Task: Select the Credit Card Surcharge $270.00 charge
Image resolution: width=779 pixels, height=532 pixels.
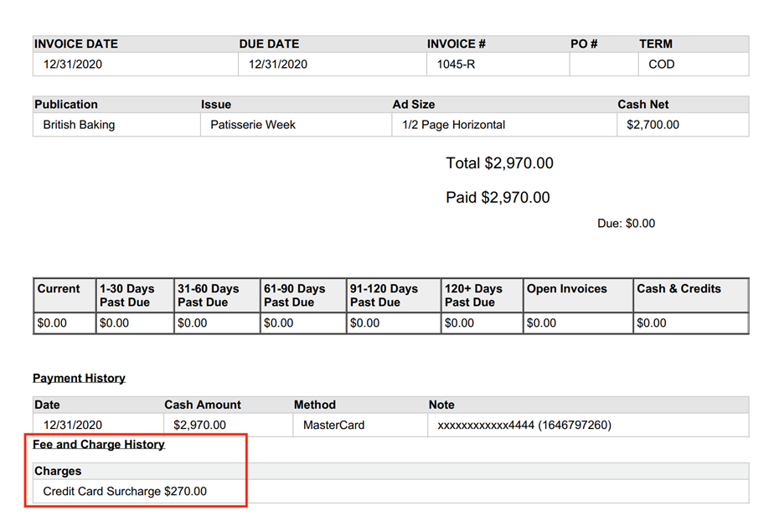Action: point(124,491)
